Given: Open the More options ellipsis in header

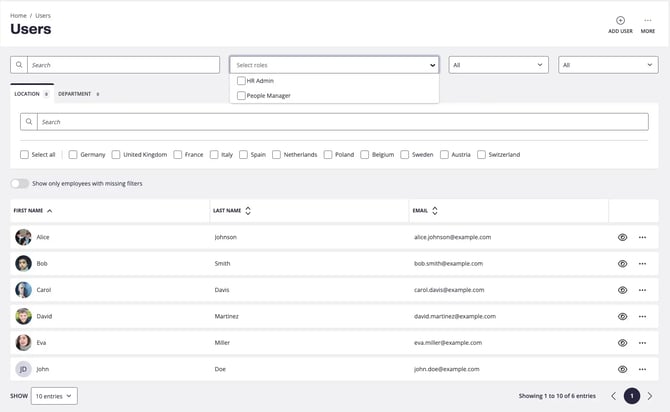Looking at the screenshot, I should (x=647, y=20).
